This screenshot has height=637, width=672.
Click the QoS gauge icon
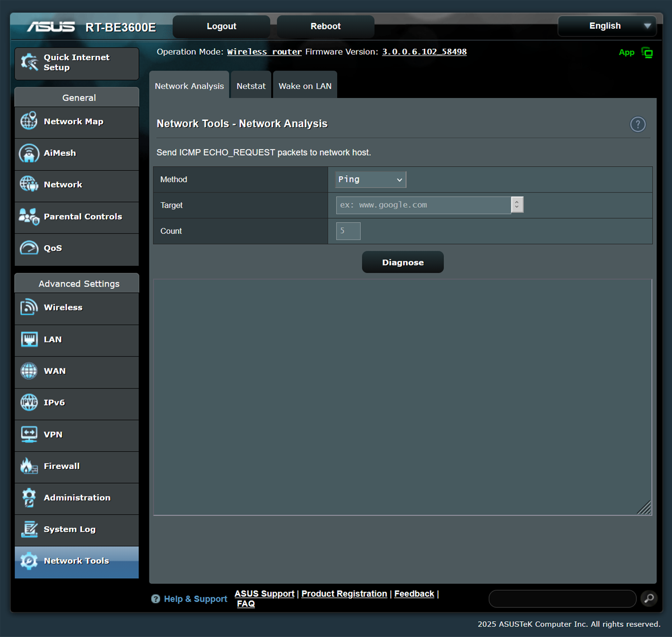coord(29,247)
